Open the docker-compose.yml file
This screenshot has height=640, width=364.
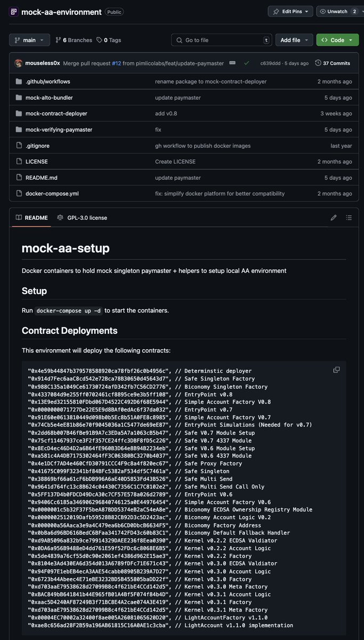(52, 194)
